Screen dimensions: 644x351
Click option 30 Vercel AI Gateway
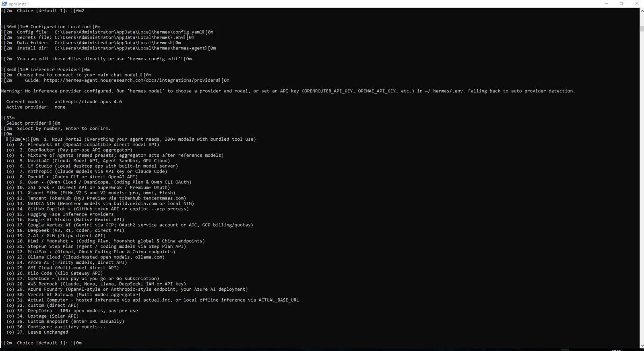73,295
